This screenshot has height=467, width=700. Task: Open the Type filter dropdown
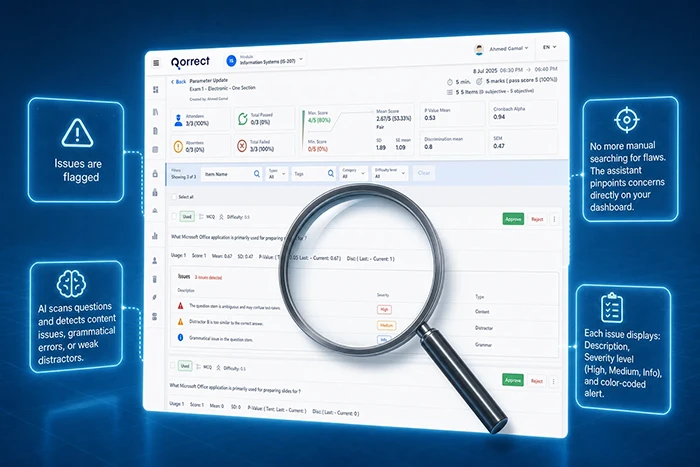click(277, 174)
